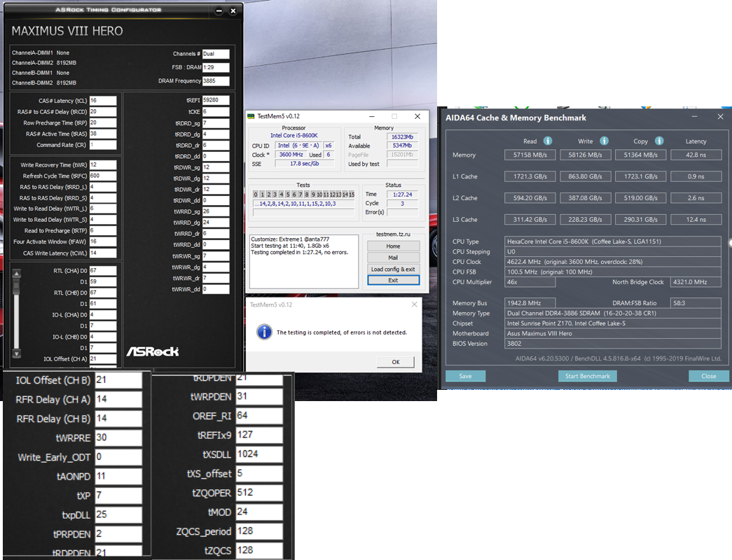This screenshot has width=732, height=560.
Task: Click the tREFI value field
Action: pos(216,100)
